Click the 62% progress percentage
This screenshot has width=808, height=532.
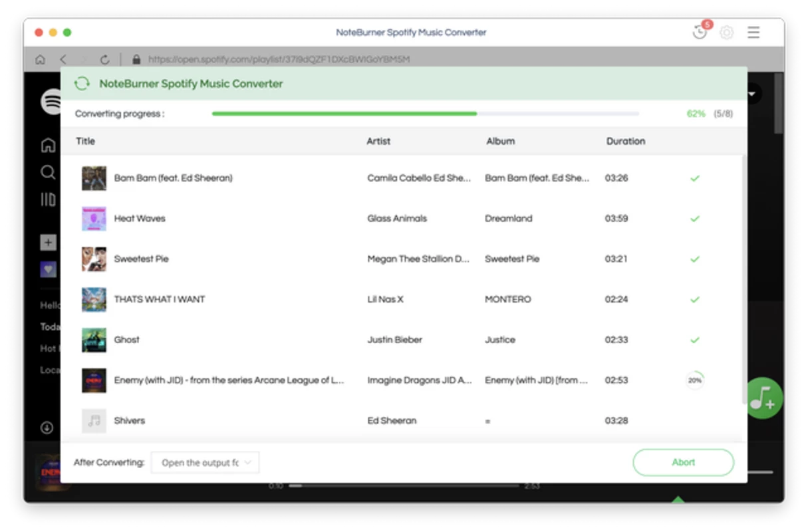[x=696, y=114]
